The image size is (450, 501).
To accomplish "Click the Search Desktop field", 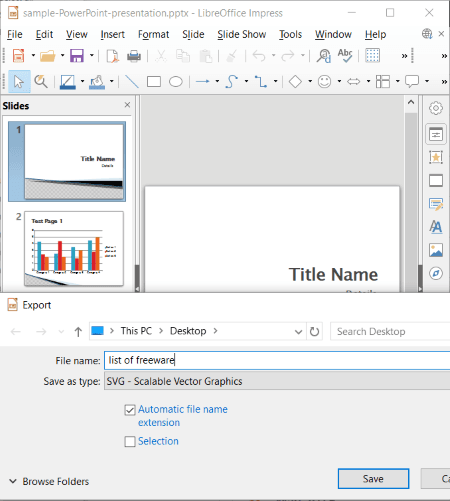I will point(390,332).
